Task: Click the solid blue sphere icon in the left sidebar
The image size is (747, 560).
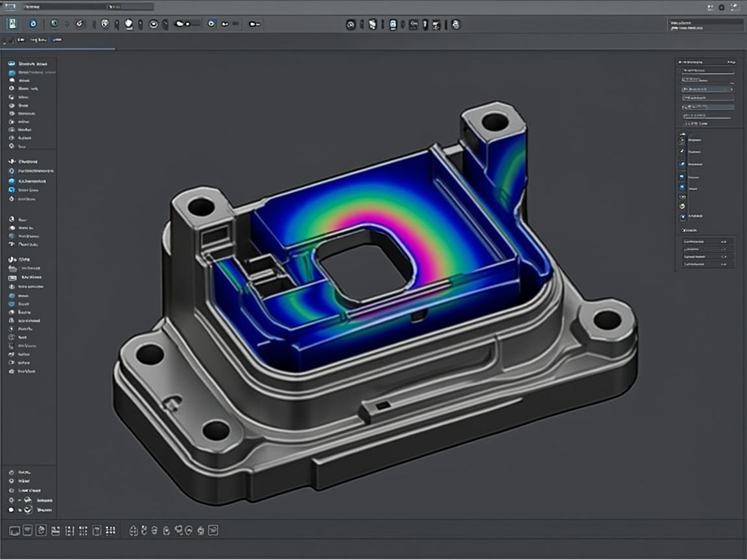Action: pyautogui.click(x=12, y=181)
